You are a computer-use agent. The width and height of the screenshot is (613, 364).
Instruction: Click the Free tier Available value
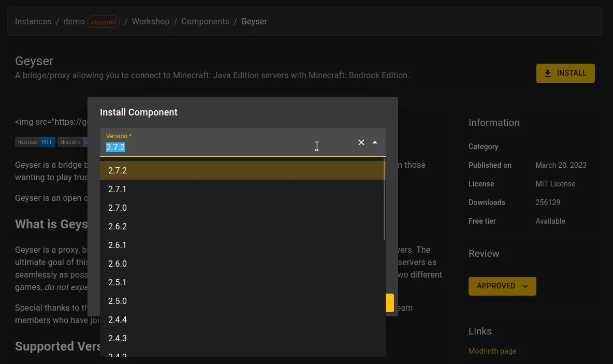(550, 221)
